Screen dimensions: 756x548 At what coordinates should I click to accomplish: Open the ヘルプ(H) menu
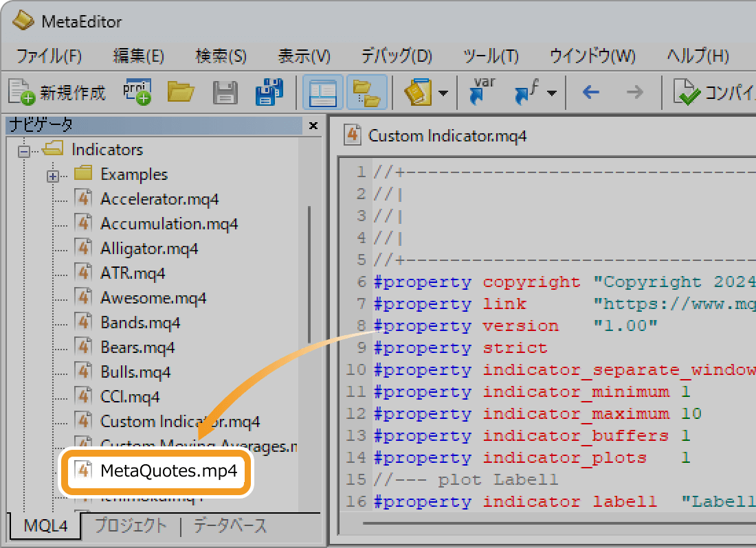point(698,56)
